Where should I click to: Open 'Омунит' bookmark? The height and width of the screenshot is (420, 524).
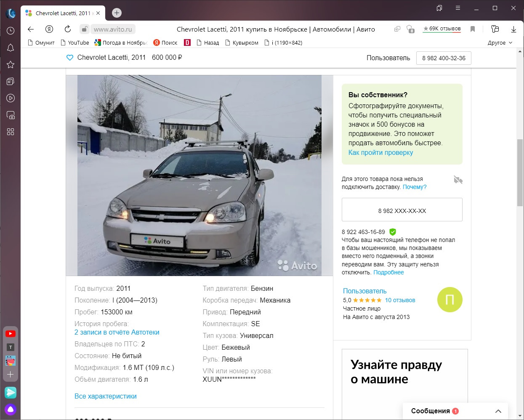[41, 43]
